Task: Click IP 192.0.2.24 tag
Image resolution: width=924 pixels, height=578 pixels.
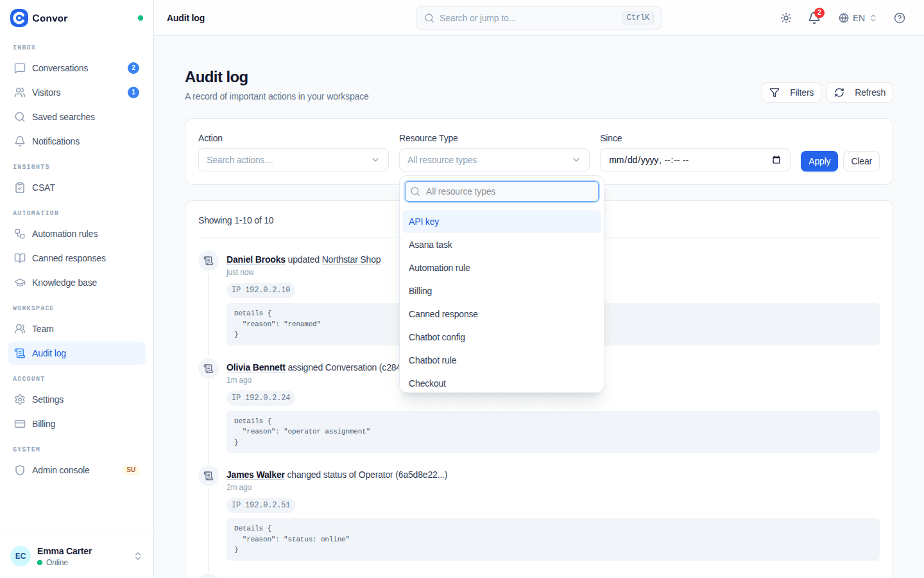Action: tap(261, 398)
